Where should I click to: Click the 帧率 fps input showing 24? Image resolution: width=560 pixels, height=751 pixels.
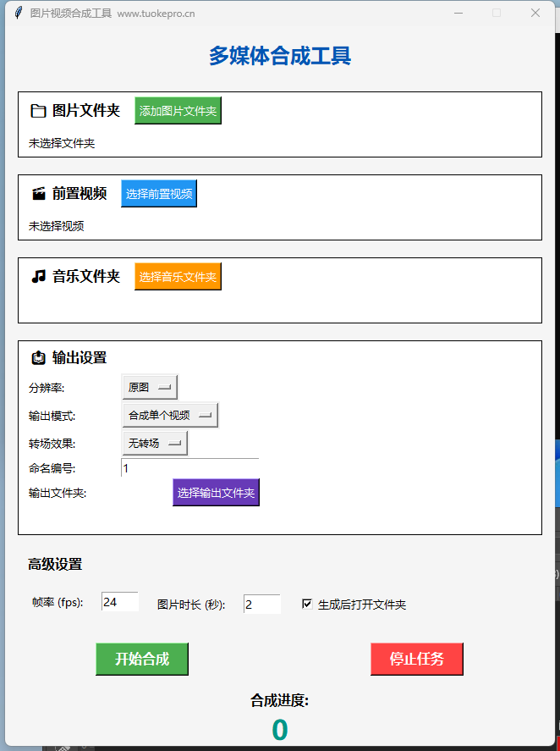pyautogui.click(x=118, y=601)
